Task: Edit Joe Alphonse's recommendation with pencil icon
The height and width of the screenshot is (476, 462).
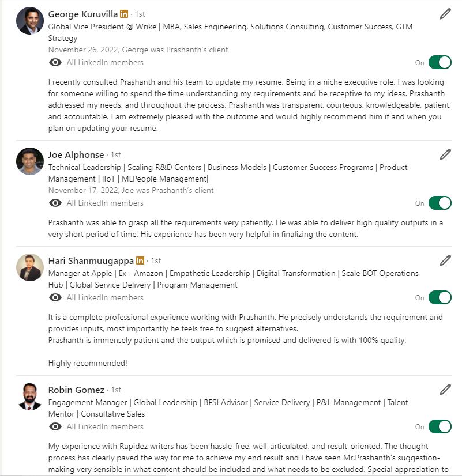Action: (x=445, y=154)
